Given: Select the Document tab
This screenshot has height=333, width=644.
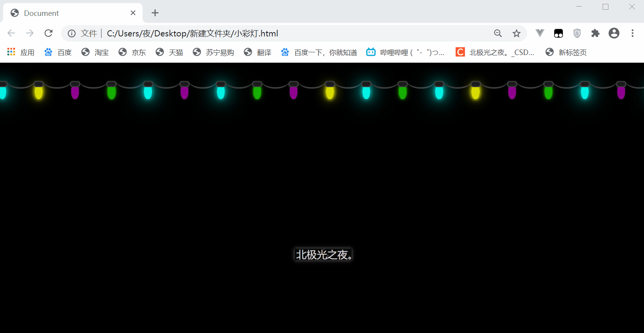Looking at the screenshot, I should (73, 13).
